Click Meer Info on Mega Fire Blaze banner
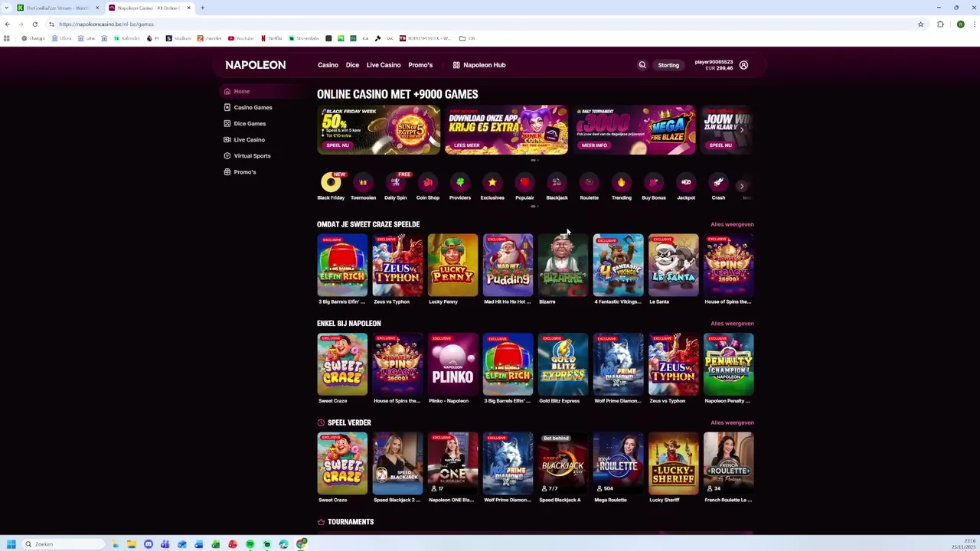 (594, 145)
